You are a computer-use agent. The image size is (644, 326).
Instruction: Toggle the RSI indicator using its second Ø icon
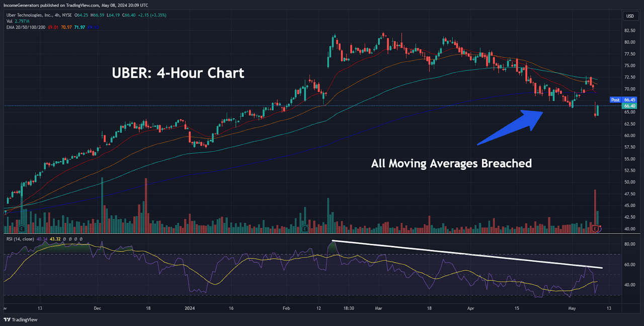click(69, 239)
